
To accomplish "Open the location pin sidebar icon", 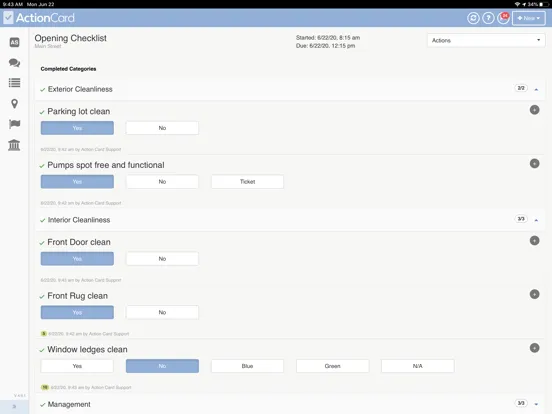I will [x=14, y=104].
